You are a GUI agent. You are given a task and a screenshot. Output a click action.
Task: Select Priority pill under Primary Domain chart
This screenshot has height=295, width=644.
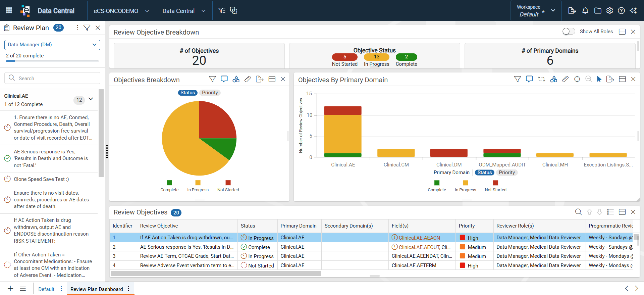tap(507, 173)
